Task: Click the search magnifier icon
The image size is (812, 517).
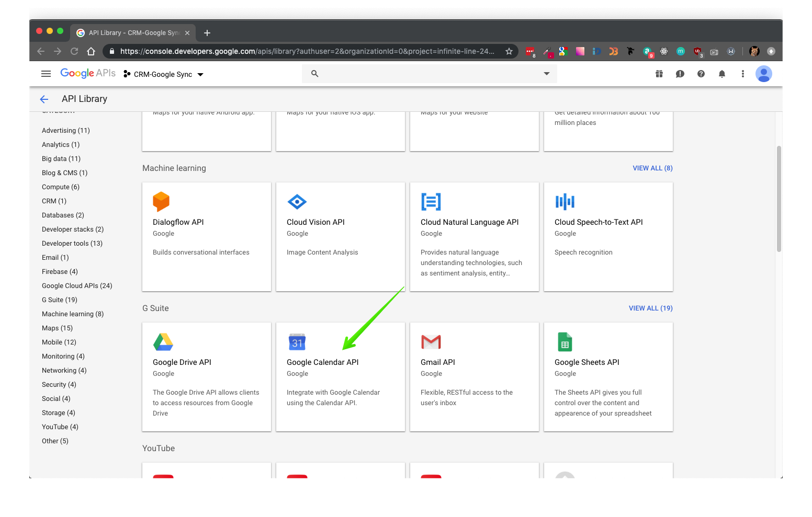Action: [x=314, y=74]
